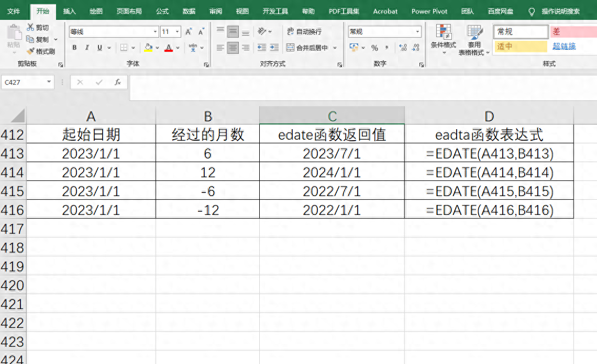Open fill color dropdown arrow
Screen dimensions: 597x364
point(157,48)
